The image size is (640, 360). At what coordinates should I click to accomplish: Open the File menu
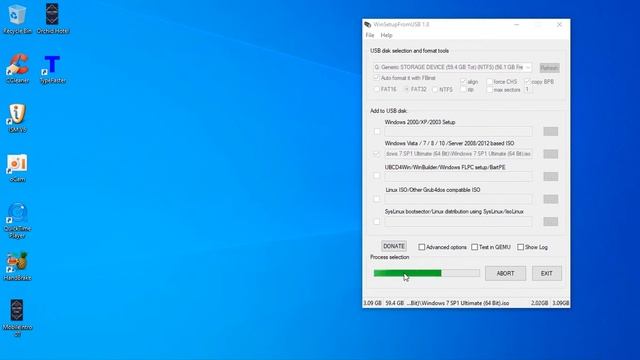point(370,36)
